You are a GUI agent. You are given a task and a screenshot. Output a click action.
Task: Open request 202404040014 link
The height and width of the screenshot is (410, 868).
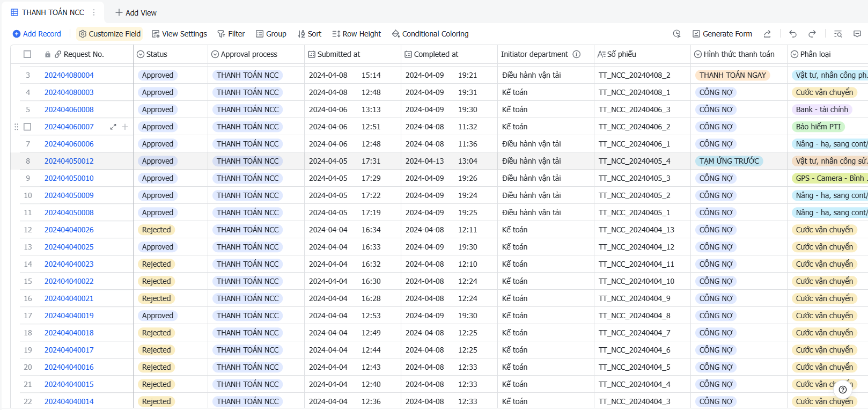pyautogui.click(x=69, y=401)
